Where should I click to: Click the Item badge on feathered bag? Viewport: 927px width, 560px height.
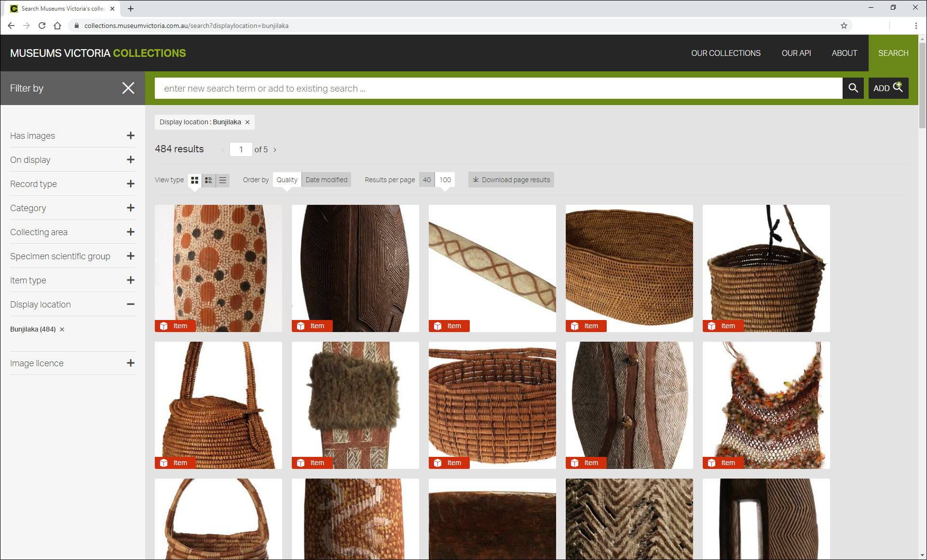pos(723,463)
